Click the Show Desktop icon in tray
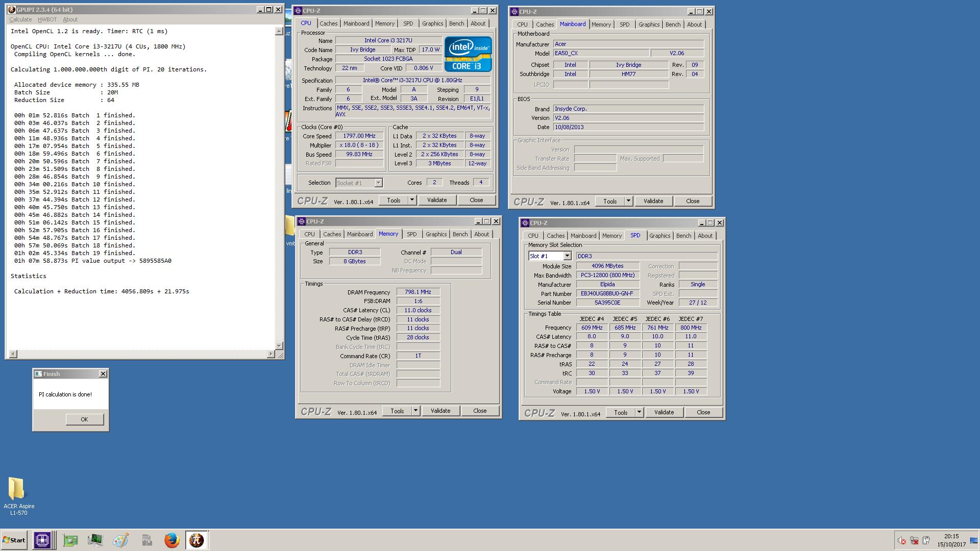Viewport: 980px width, 551px height. (x=973, y=541)
